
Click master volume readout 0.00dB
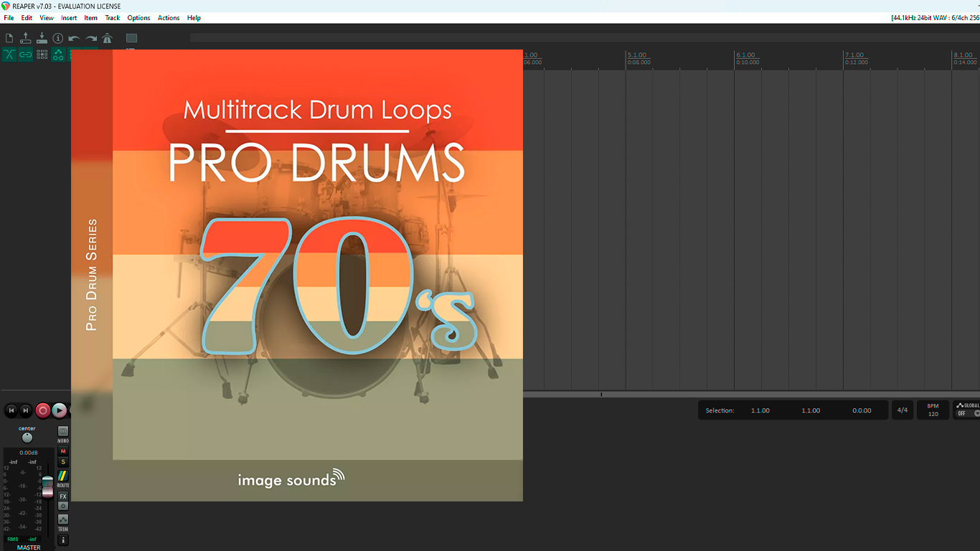(29, 453)
